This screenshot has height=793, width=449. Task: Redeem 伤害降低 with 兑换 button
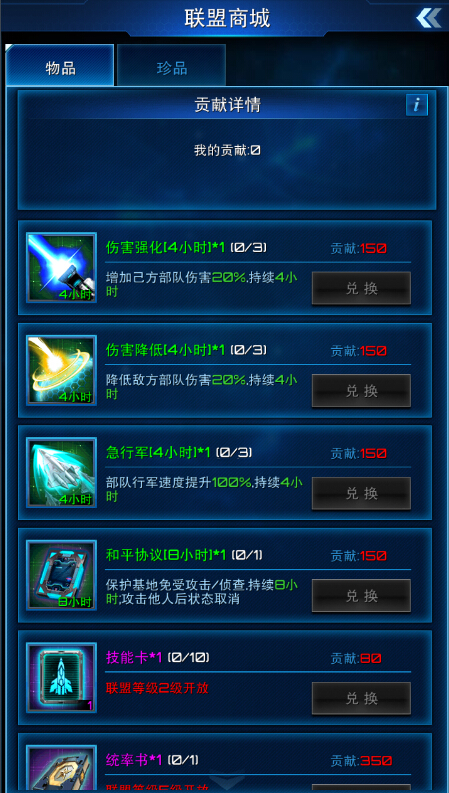361,391
